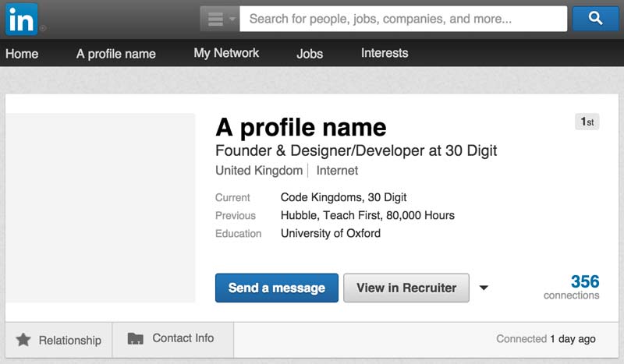Click the University of Oxford education link
This screenshot has height=364, width=624.
330,233
